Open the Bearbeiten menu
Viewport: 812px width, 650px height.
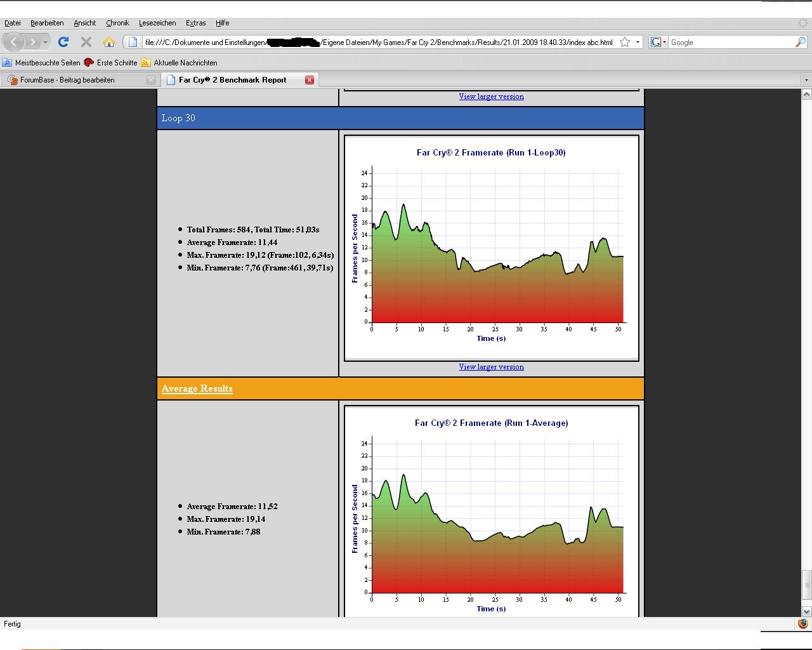pyautogui.click(x=47, y=23)
